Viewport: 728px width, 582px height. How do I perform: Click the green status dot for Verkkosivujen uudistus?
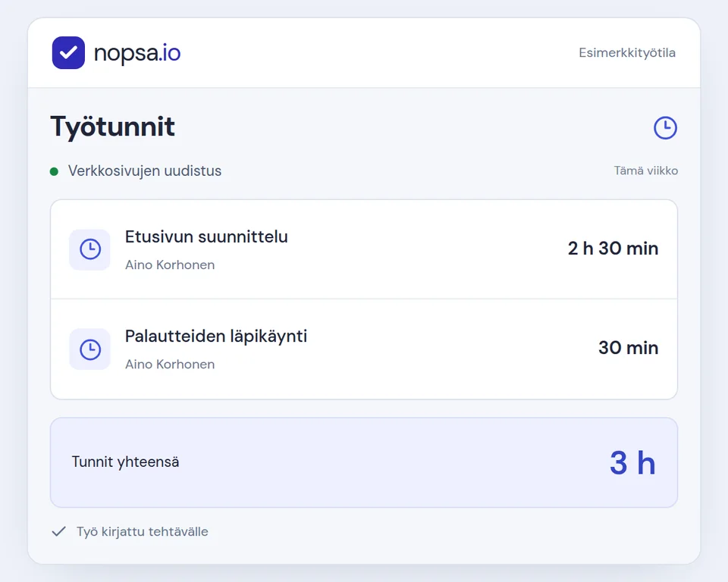click(x=54, y=172)
